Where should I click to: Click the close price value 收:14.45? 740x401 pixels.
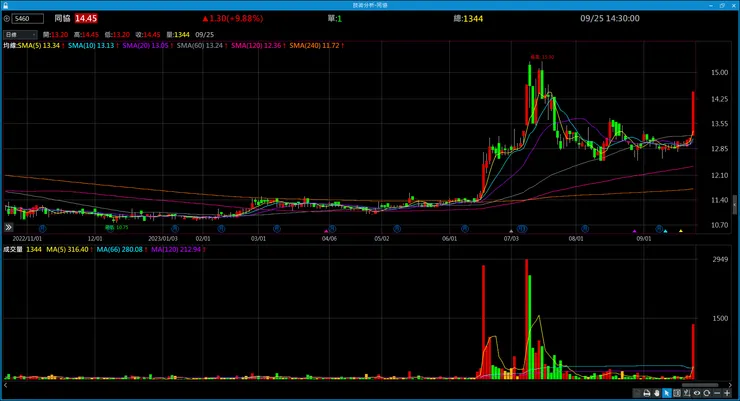point(148,34)
